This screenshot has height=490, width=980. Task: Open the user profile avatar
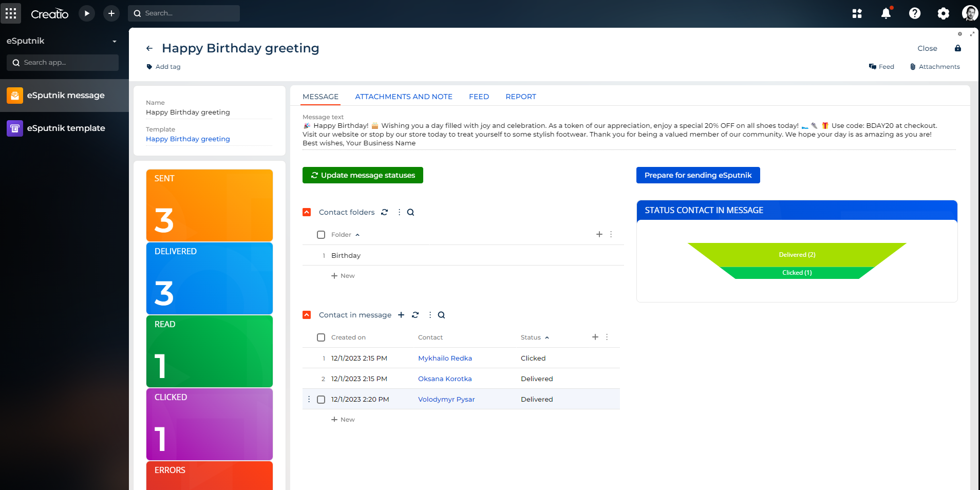(x=970, y=13)
